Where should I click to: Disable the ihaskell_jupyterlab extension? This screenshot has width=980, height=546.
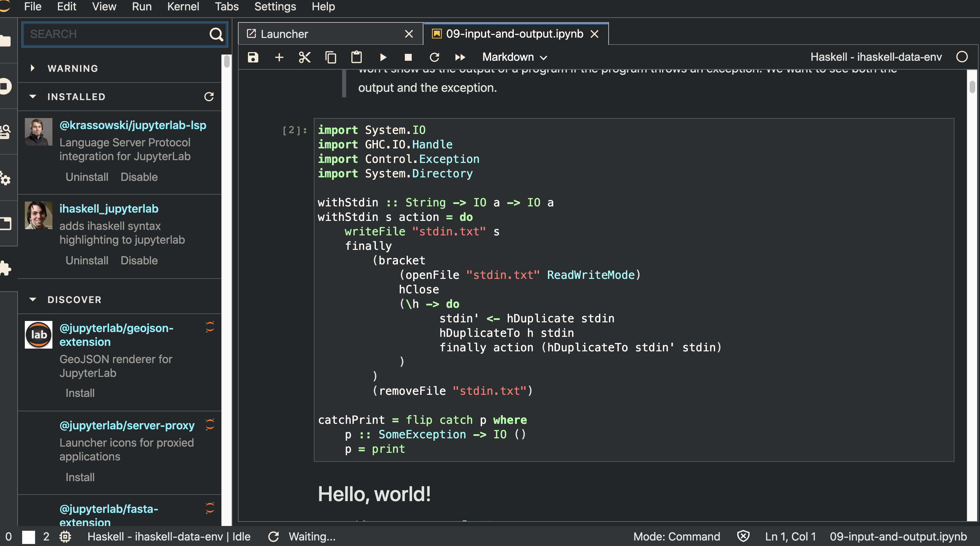click(139, 261)
